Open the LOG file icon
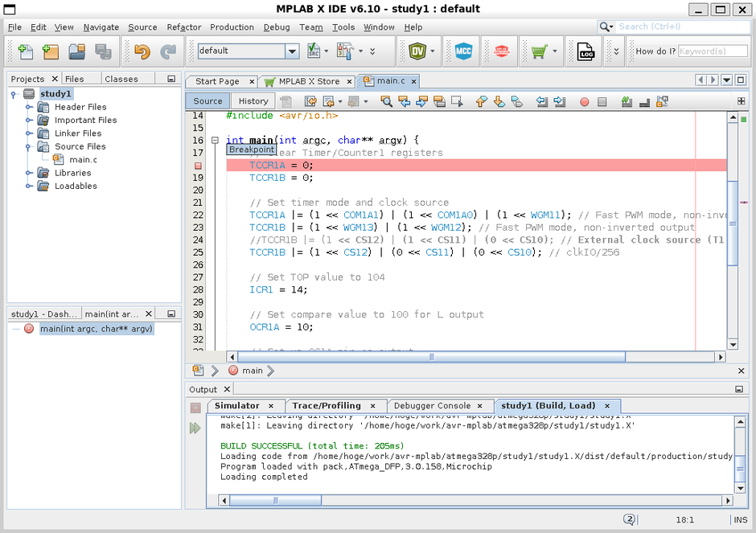This screenshot has width=756, height=533. click(585, 51)
